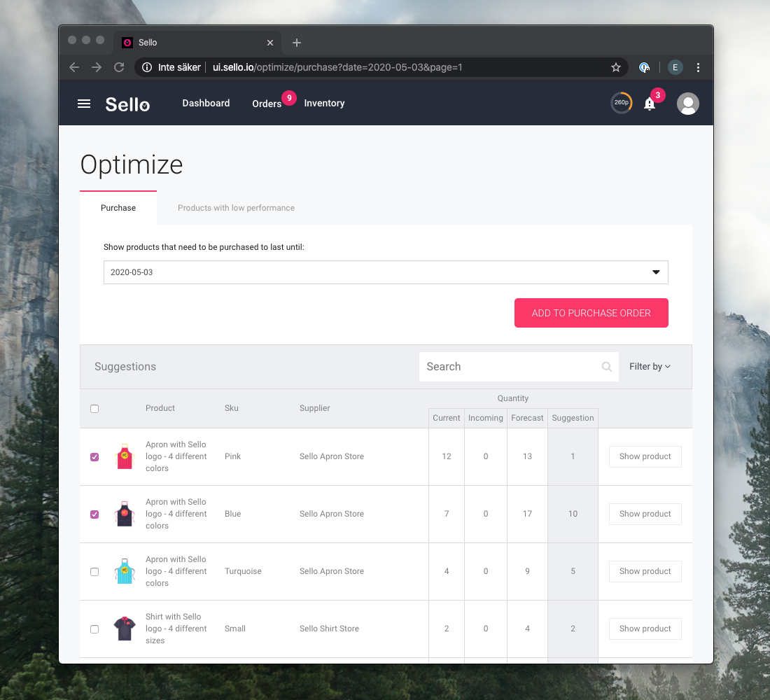Show product for Blue apron row
This screenshot has width=770, height=700.
point(645,514)
